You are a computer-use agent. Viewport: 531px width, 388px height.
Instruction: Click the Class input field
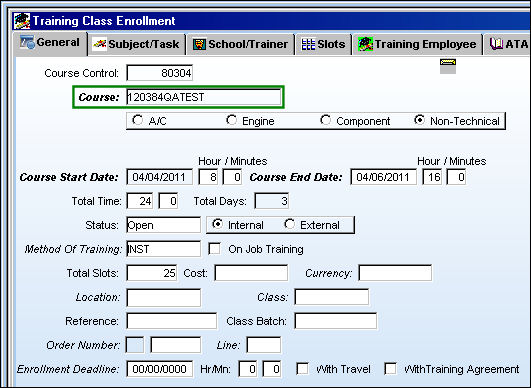[332, 297]
